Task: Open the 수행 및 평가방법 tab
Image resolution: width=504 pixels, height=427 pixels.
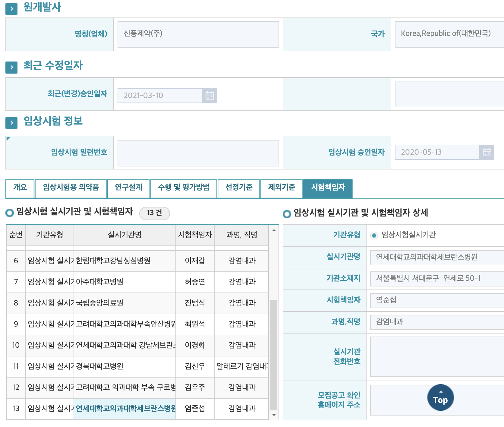Action: tap(184, 188)
